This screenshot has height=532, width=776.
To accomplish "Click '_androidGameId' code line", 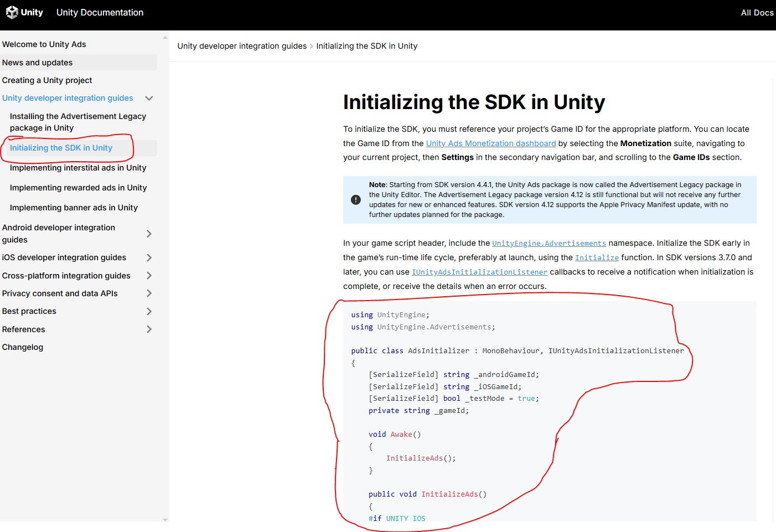I will [454, 375].
